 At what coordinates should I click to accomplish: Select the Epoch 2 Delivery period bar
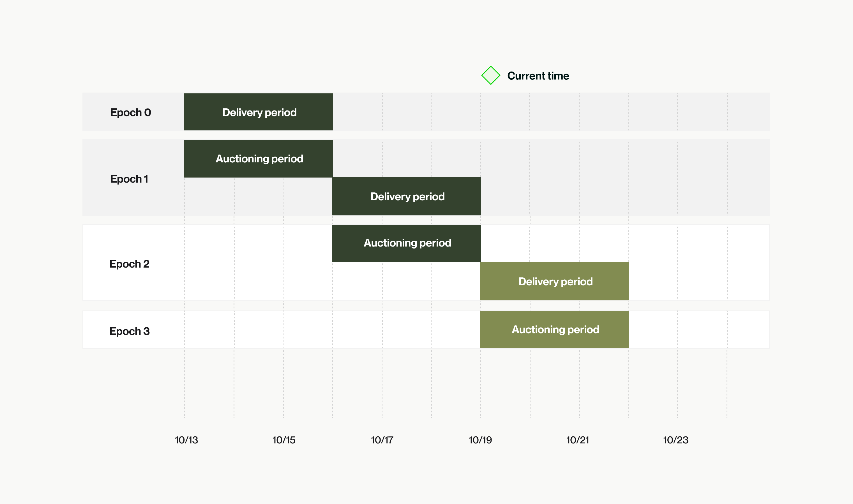[x=555, y=281]
